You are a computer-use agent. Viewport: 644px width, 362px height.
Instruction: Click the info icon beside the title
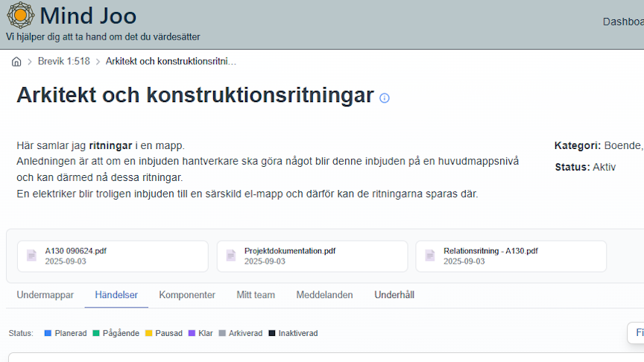pyautogui.click(x=385, y=98)
